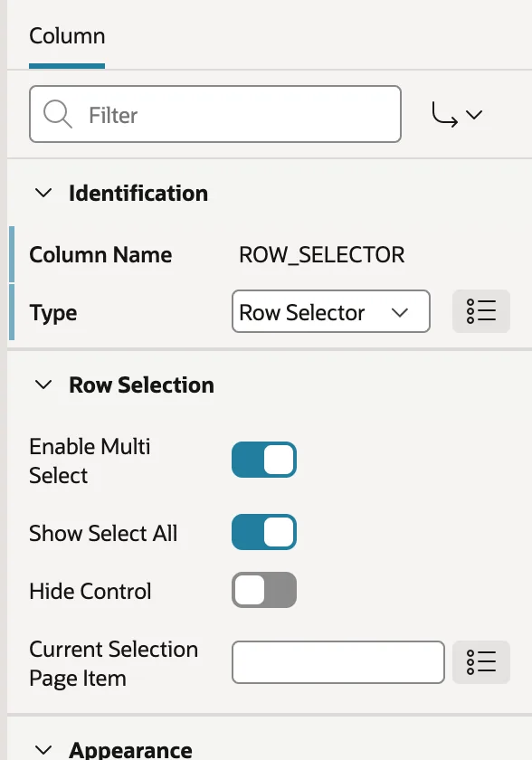Open the Type dropdown showing Row Selector
532x760 pixels.
coord(331,311)
